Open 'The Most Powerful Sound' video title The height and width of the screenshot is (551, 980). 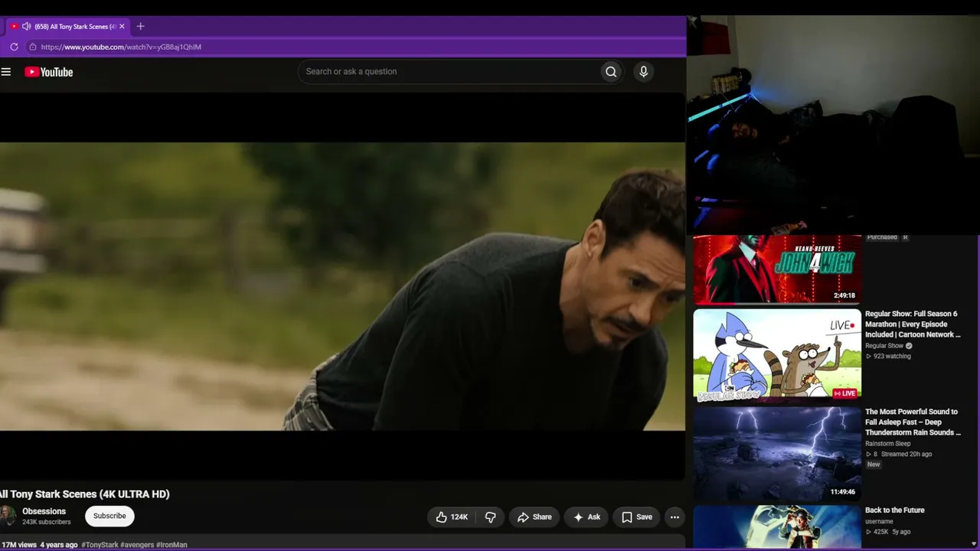point(913,422)
